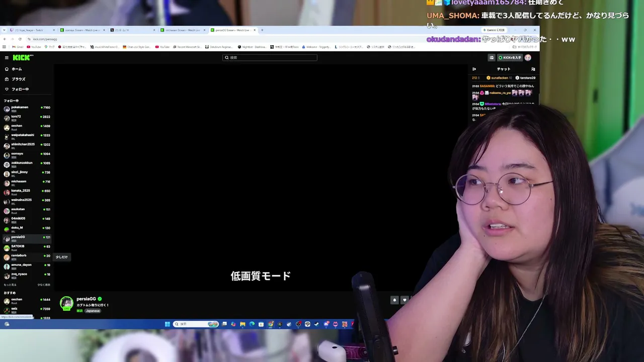Open zvq_nyaco channel in sidebar
The width and height of the screenshot is (644, 362).
(x=27, y=275)
